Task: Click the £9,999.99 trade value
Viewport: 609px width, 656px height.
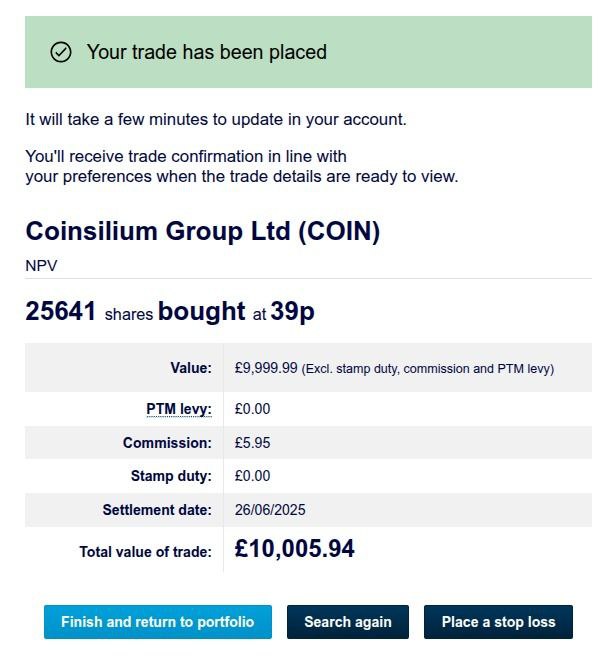Action: (266, 368)
